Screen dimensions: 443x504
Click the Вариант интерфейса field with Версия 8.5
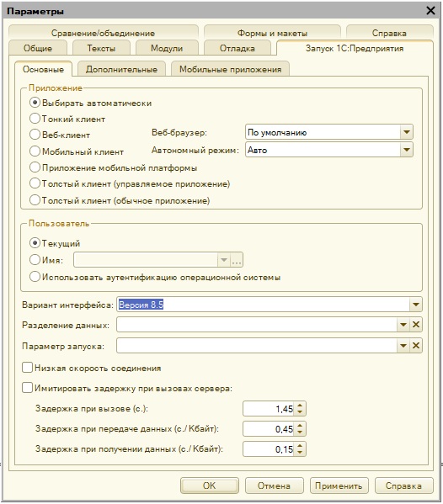click(263, 305)
